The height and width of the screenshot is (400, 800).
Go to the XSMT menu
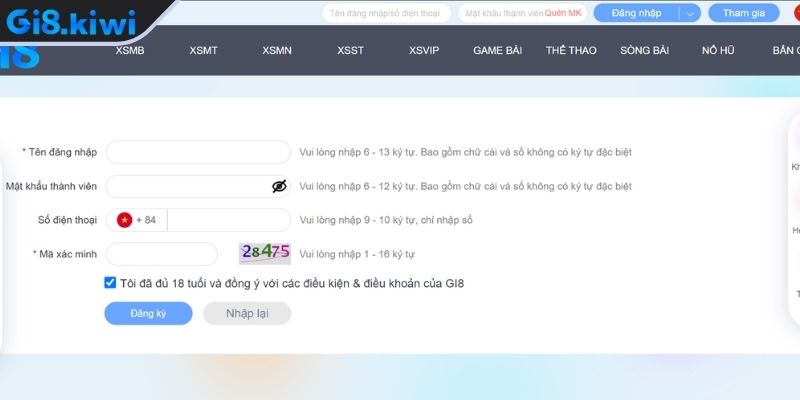[x=203, y=50]
